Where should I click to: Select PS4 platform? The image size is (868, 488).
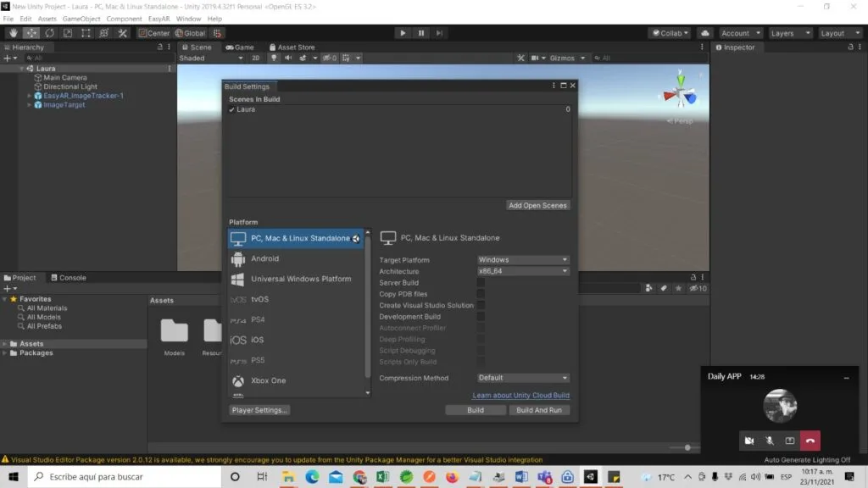pos(296,319)
